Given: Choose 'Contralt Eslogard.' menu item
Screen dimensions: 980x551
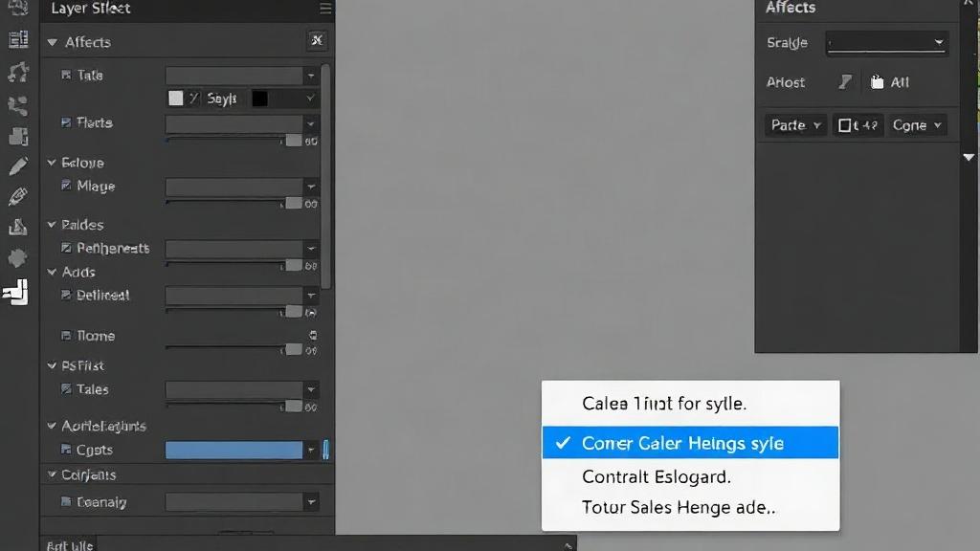Looking at the screenshot, I should [691, 476].
